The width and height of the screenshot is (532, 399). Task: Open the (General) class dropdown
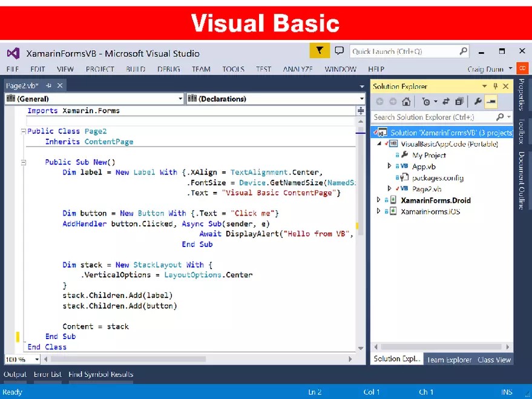click(94, 99)
